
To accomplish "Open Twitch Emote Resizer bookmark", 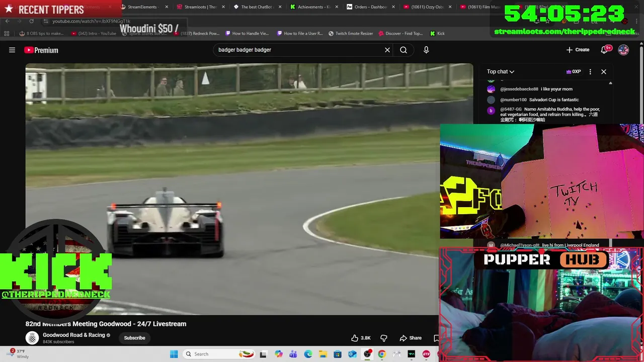I will pyautogui.click(x=351, y=33).
